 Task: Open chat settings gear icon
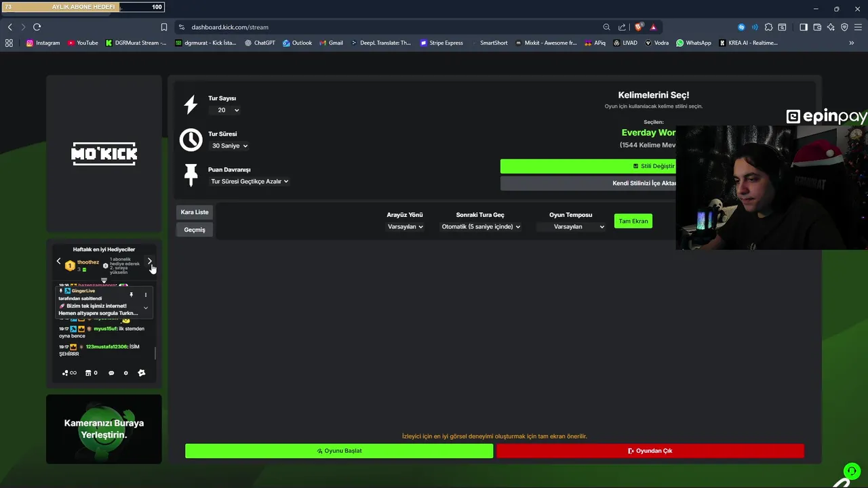pos(125,373)
